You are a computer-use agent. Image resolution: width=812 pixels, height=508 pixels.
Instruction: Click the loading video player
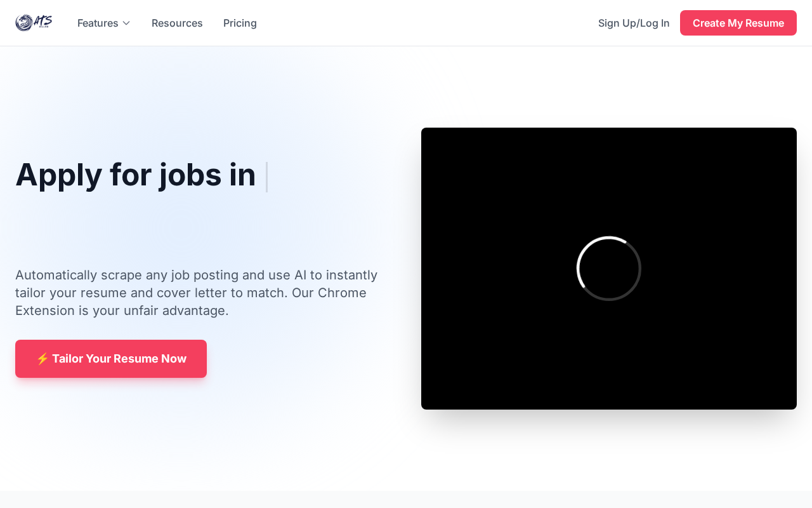(609, 269)
